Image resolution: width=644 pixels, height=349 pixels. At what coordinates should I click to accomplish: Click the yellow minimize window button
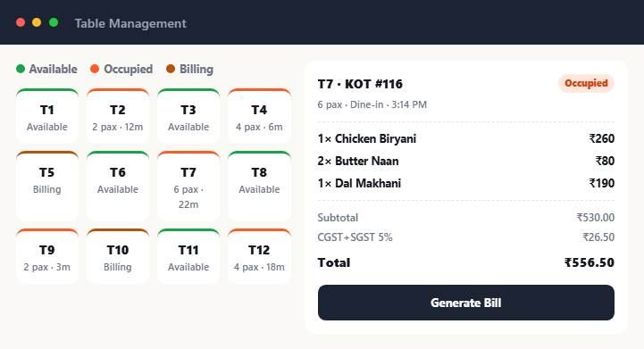[x=37, y=22]
